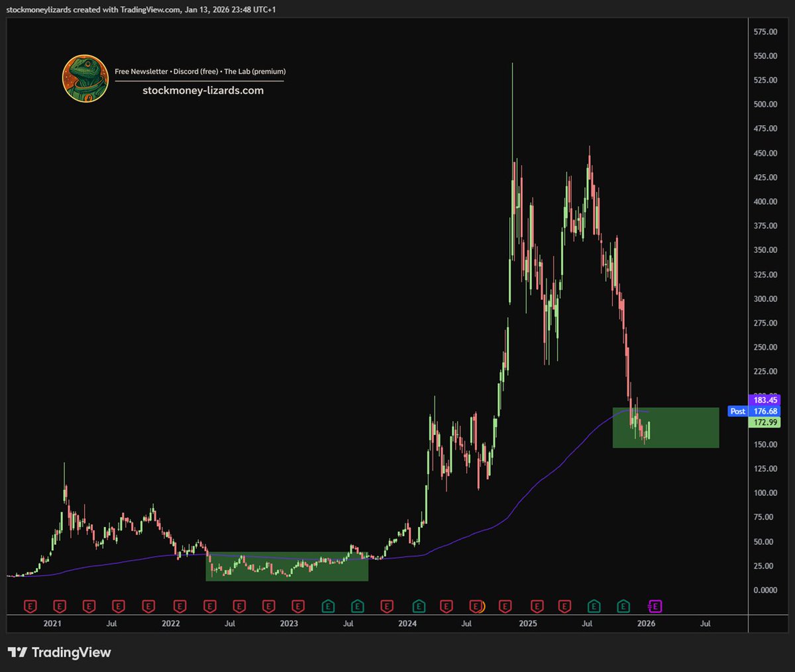795x672 pixels.
Task: Click the 2026 time axis label
Action: 646,624
